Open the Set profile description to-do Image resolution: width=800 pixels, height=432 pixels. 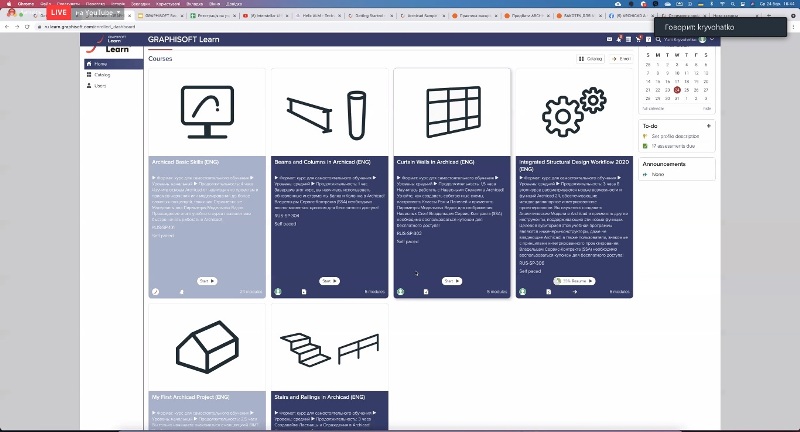click(x=675, y=136)
